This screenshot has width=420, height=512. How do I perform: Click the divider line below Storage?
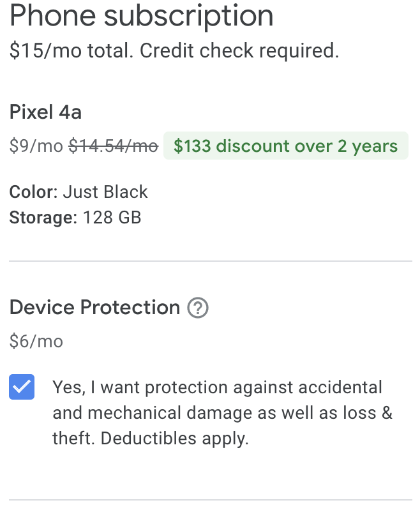click(210, 261)
